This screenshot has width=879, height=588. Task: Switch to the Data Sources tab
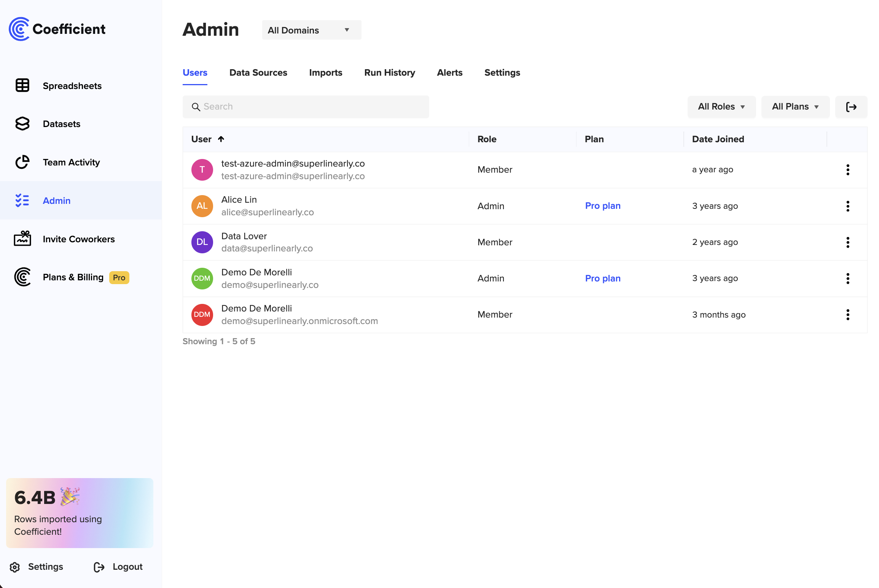pyautogui.click(x=258, y=73)
